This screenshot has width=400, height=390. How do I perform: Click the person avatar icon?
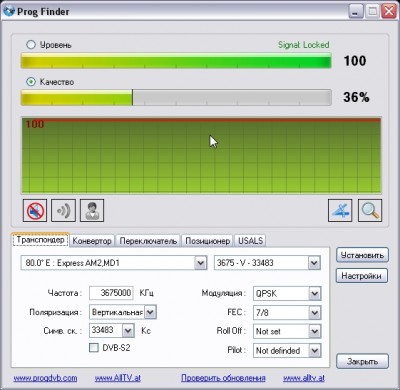pos(92,210)
